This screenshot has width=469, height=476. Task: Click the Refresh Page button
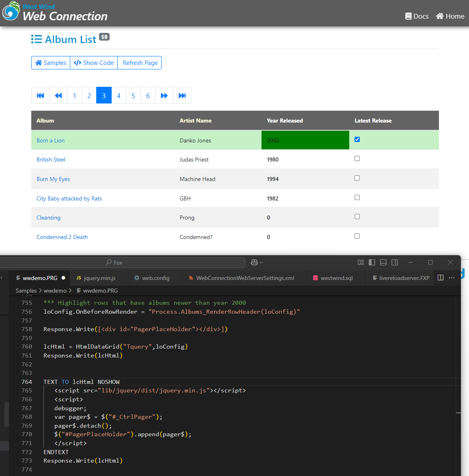(140, 62)
